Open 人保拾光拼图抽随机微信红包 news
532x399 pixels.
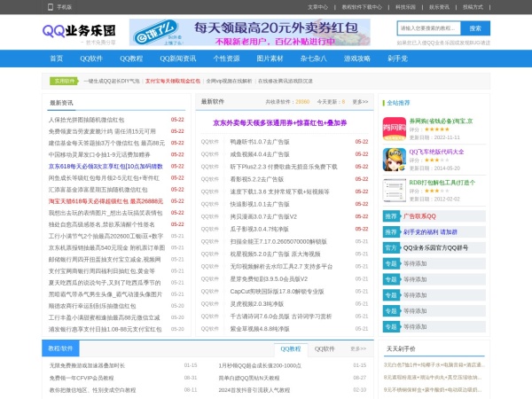point(86,120)
